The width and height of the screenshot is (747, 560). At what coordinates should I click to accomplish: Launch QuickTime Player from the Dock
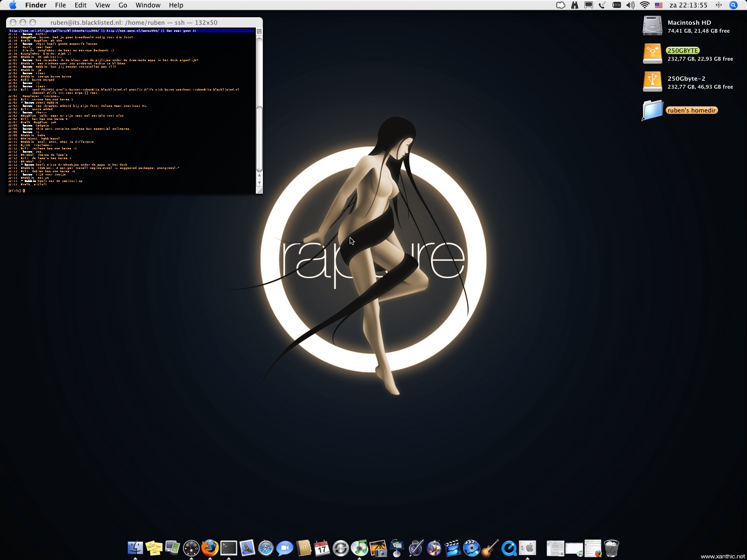point(509,548)
